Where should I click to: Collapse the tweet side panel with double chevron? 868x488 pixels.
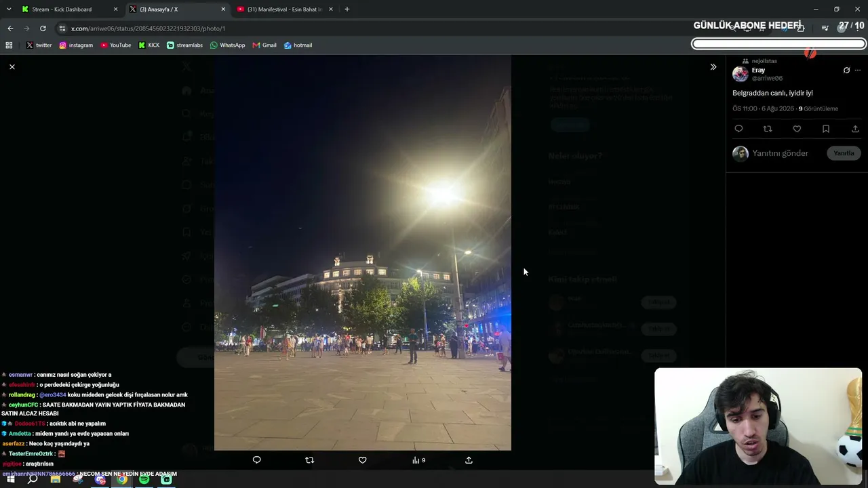(x=713, y=67)
